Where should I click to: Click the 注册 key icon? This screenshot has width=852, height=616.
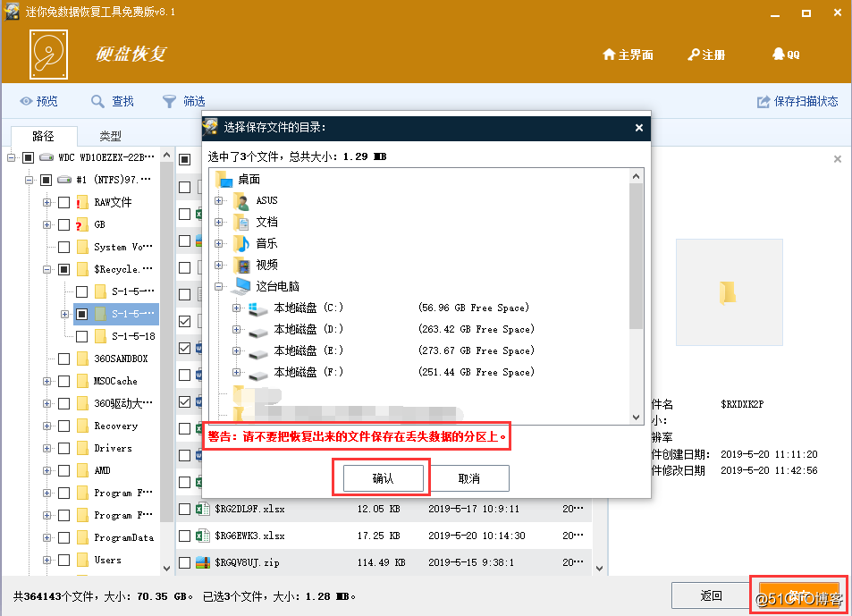click(x=694, y=55)
